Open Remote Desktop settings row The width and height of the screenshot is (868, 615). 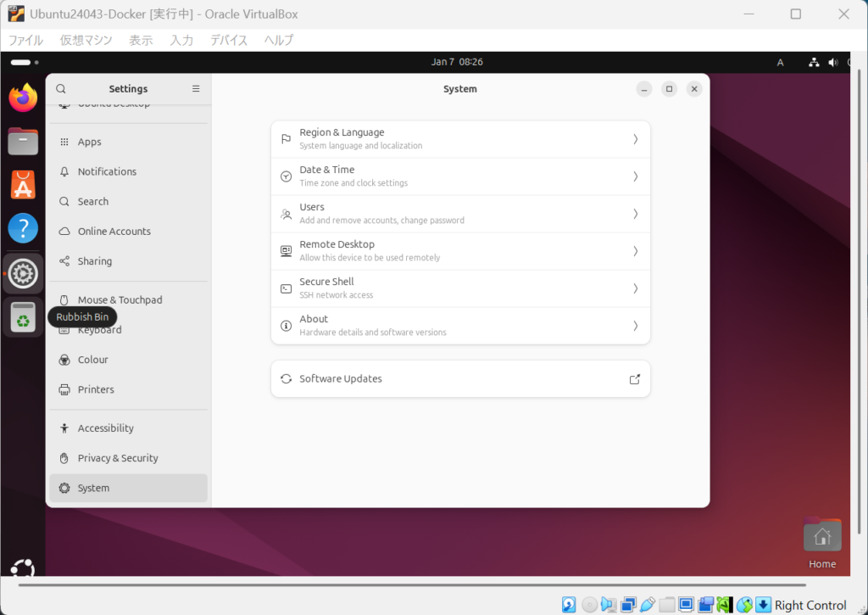coord(460,251)
